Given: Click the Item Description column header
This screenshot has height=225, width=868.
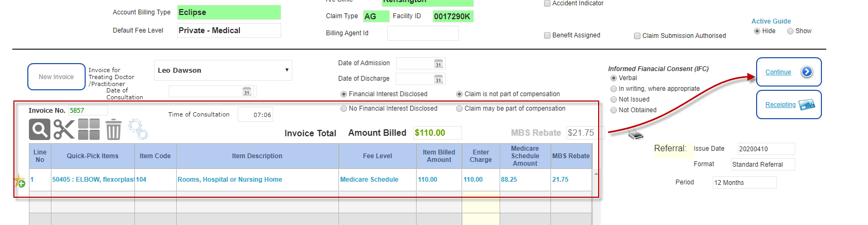Looking at the screenshot, I should [257, 156].
